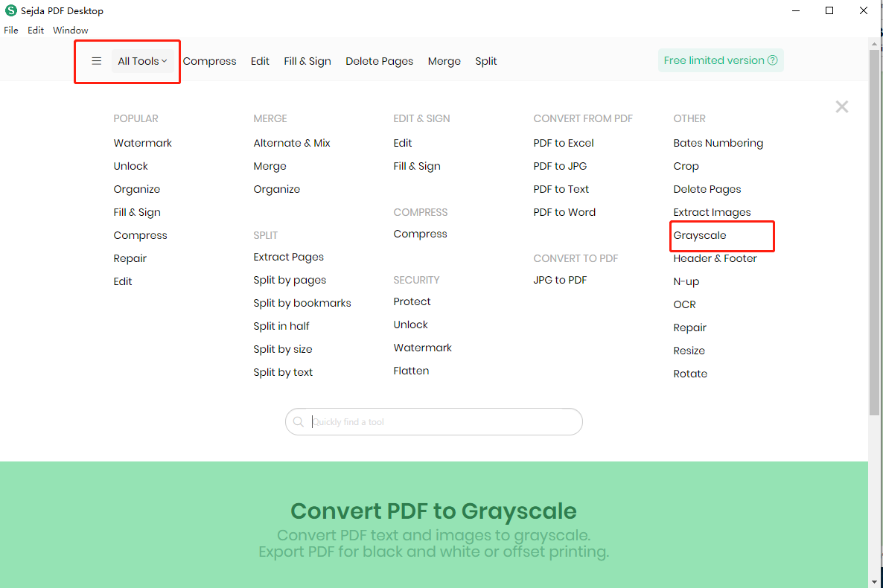This screenshot has height=588, width=883.
Task: Select Compress in the top toolbar
Action: pyautogui.click(x=209, y=61)
